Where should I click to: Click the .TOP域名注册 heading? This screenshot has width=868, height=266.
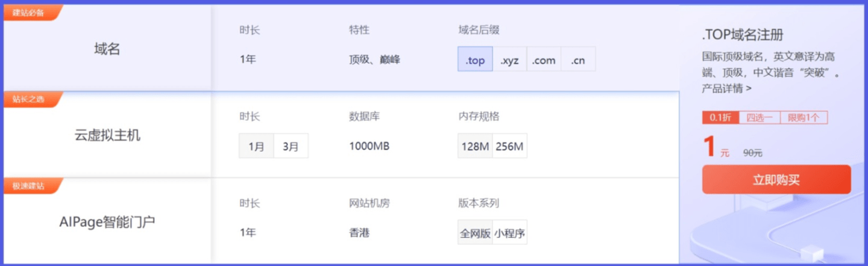tap(743, 34)
